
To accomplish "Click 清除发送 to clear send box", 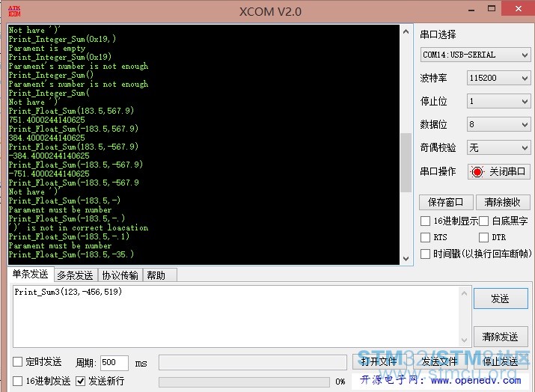I will click(x=501, y=337).
